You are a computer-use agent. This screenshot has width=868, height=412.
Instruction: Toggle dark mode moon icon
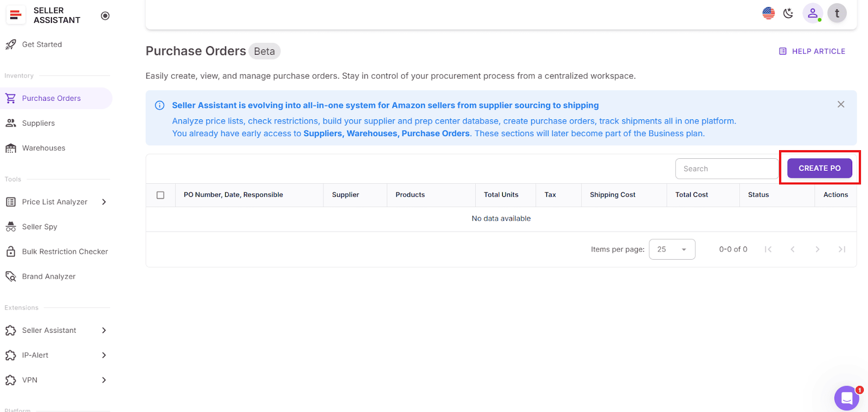pos(788,13)
